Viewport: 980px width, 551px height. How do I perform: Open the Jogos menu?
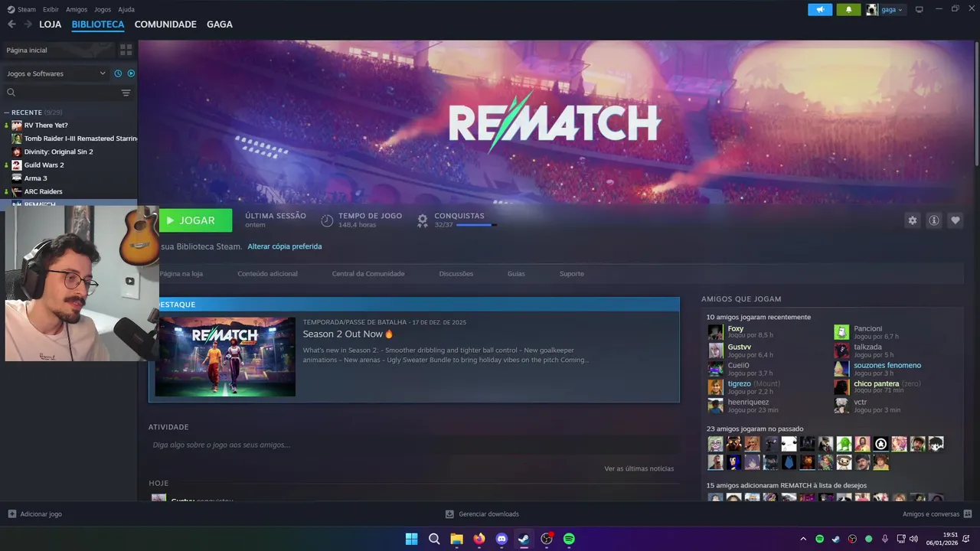pyautogui.click(x=103, y=9)
